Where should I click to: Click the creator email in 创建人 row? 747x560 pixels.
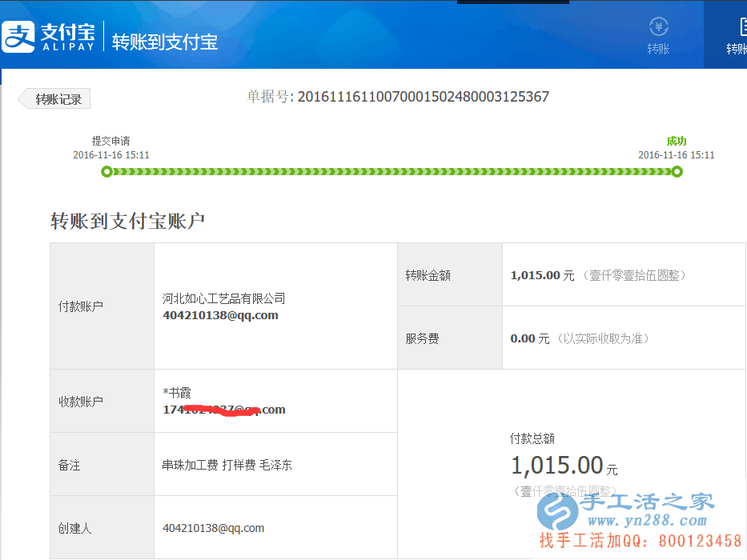click(x=213, y=528)
